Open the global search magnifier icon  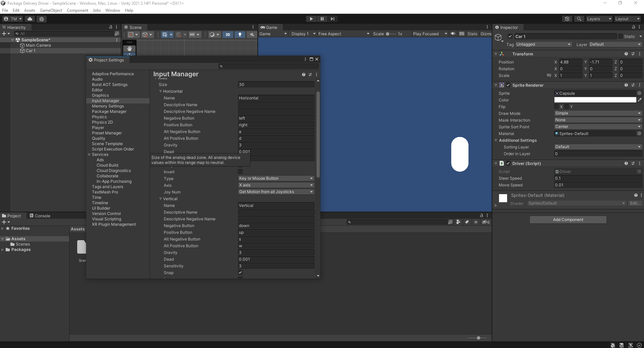(x=579, y=19)
